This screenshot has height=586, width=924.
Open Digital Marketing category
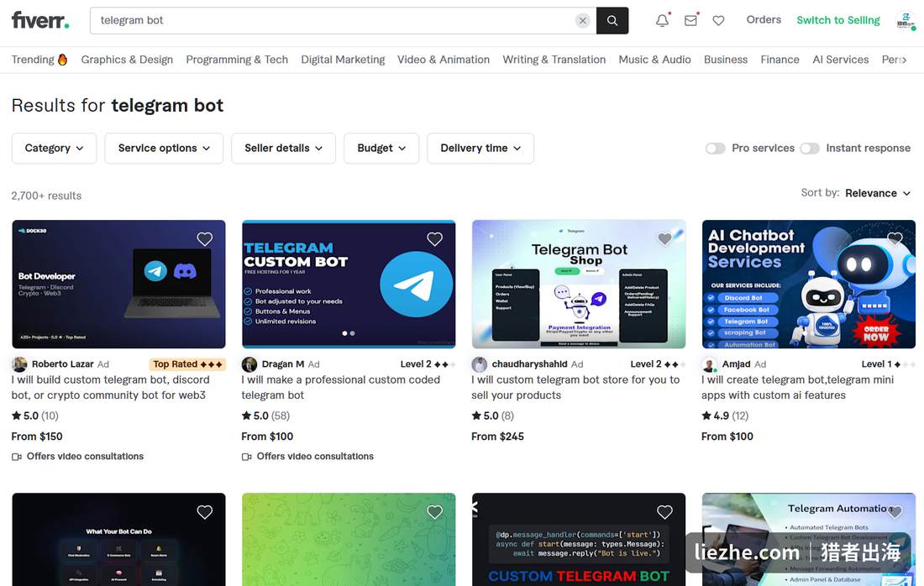[343, 60]
